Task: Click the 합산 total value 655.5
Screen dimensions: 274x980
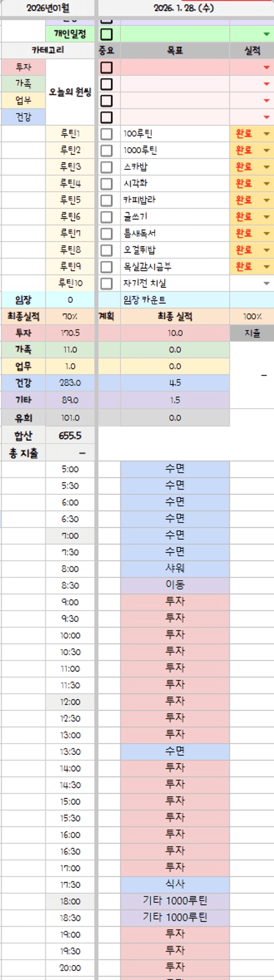Action: tap(70, 435)
